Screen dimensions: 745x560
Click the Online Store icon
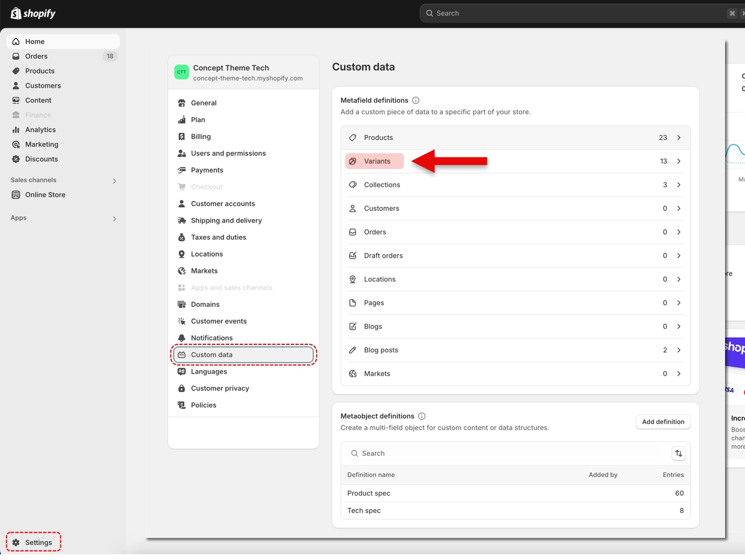coord(16,195)
